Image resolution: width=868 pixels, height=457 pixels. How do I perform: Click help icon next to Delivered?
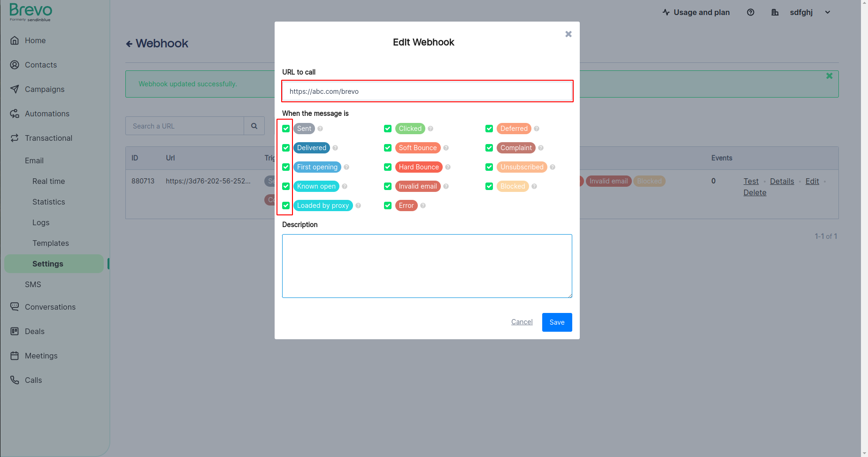335,148
